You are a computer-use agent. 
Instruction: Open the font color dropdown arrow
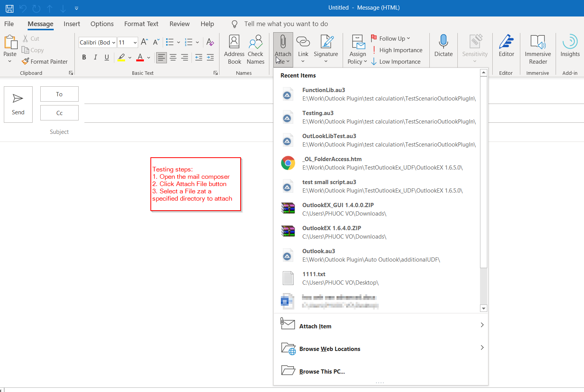[x=148, y=58]
